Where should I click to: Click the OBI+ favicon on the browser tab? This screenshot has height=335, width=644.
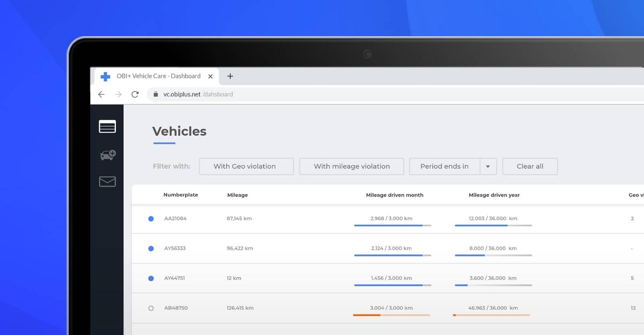point(105,76)
